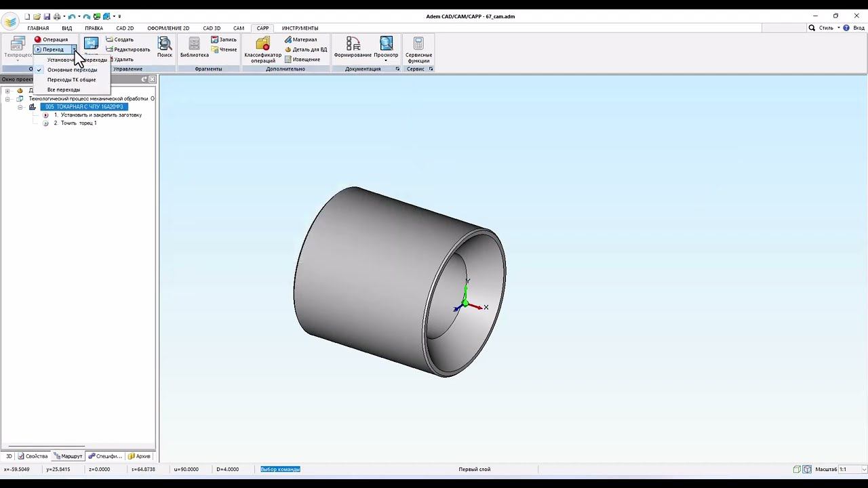Viewport: 868px width, 488px height.
Task: Click the Материал button
Action: pyautogui.click(x=300, y=39)
